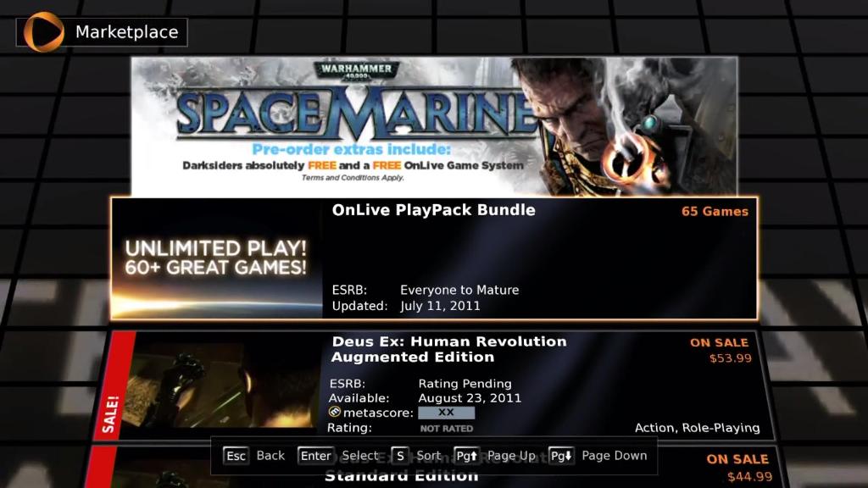The width and height of the screenshot is (868, 488).
Task: Click the OnLive orange logo icon
Action: pos(44,32)
